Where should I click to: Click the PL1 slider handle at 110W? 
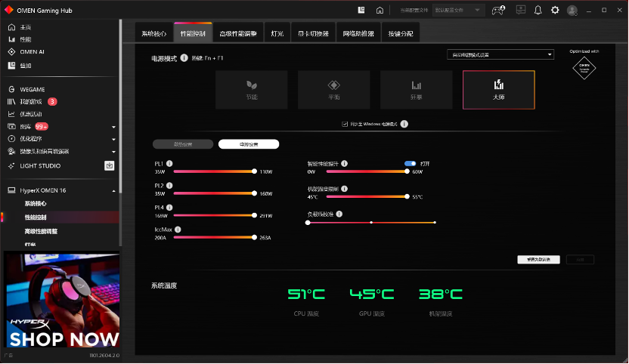pos(254,171)
